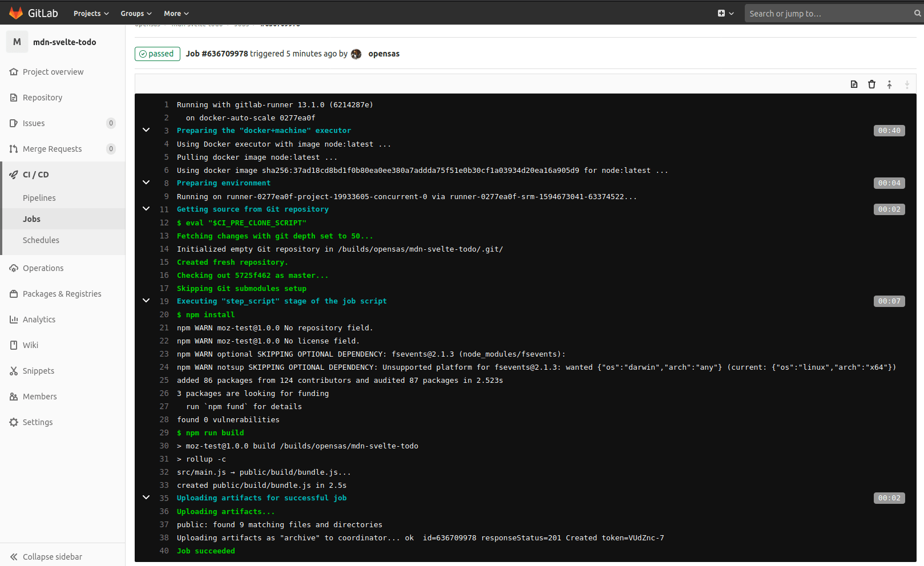Collapse the "Getting source from Git repository" section
924x566 pixels.
146,208
